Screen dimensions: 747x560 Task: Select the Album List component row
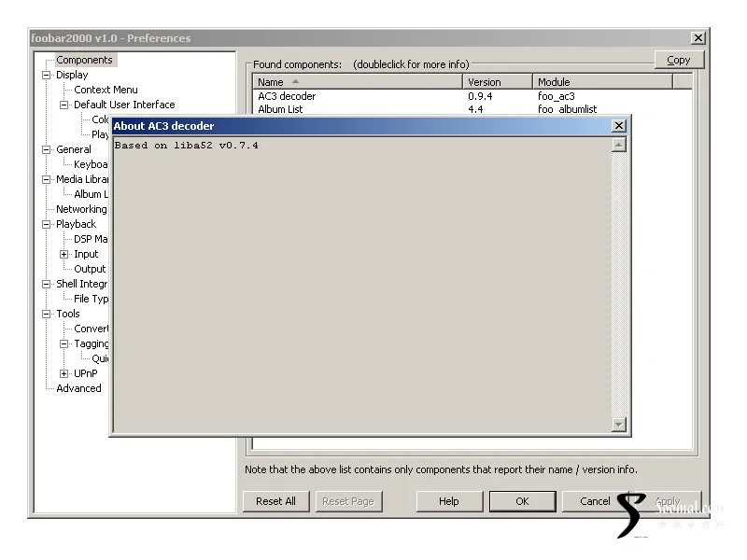[x=472, y=108]
